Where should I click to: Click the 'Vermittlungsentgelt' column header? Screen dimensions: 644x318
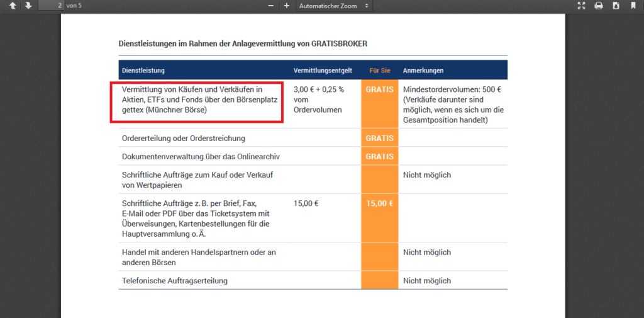tap(323, 71)
